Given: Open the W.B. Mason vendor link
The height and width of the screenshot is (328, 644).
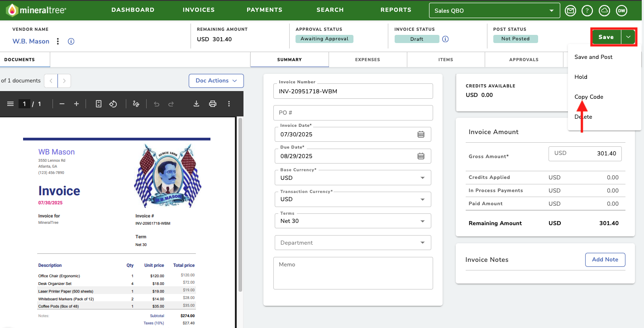Looking at the screenshot, I should point(31,41).
